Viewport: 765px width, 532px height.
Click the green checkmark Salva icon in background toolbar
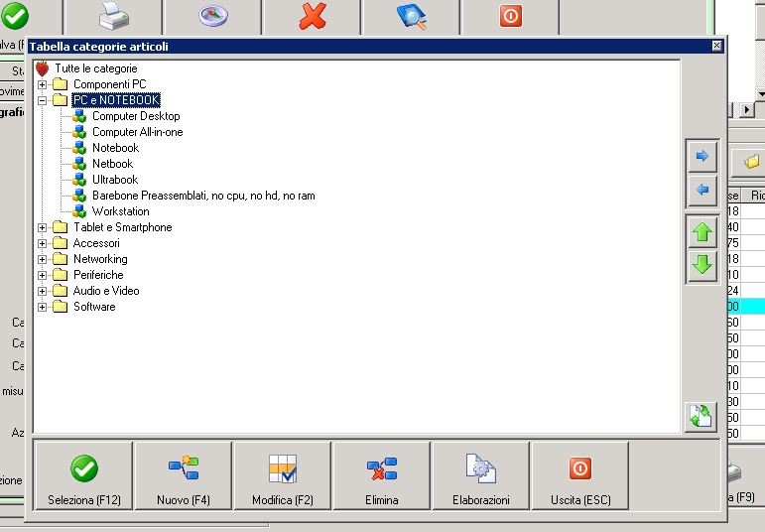[x=15, y=15]
